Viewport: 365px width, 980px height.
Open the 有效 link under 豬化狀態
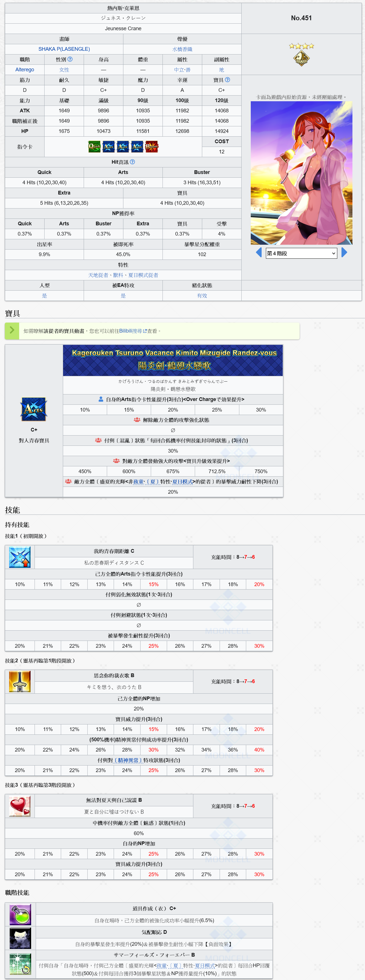(x=202, y=295)
